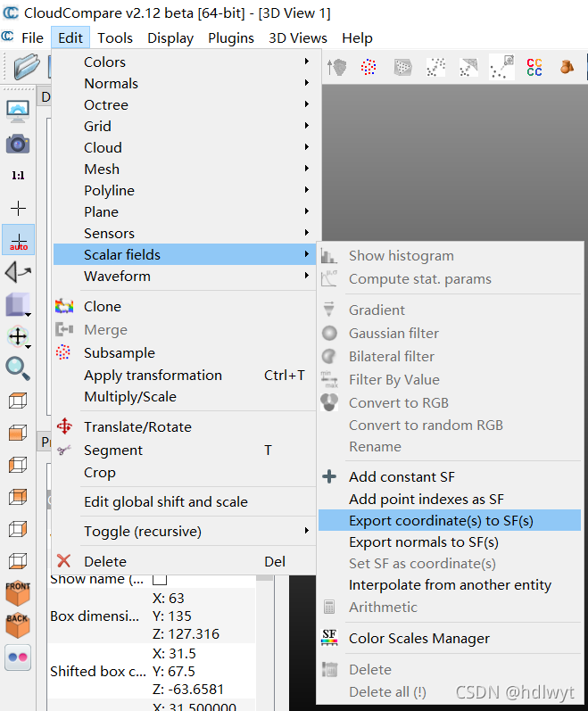This screenshot has width=588, height=711.
Task: Click the Open file folder icon
Action: pyautogui.click(x=26, y=66)
